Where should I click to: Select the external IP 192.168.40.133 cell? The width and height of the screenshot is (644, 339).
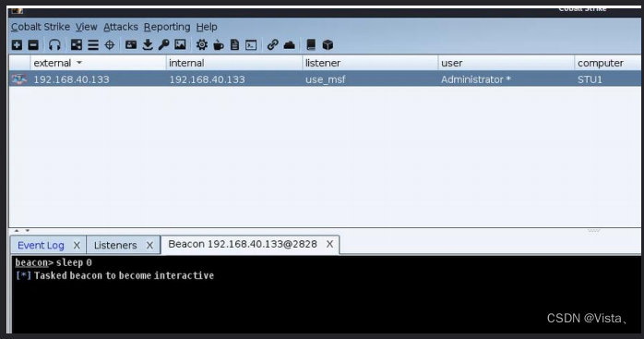pyautogui.click(x=71, y=79)
